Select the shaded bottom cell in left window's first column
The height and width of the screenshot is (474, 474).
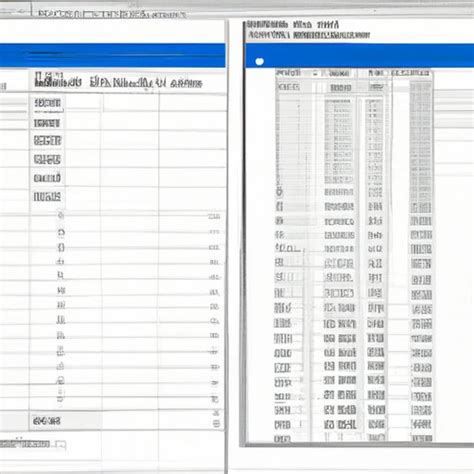(x=65, y=421)
